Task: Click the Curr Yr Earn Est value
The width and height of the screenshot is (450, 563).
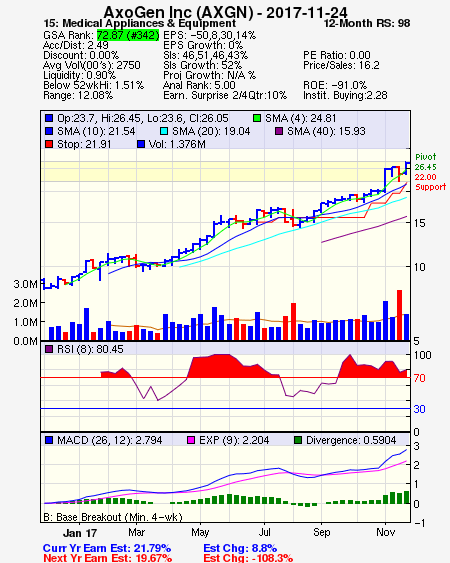Action: [152, 548]
